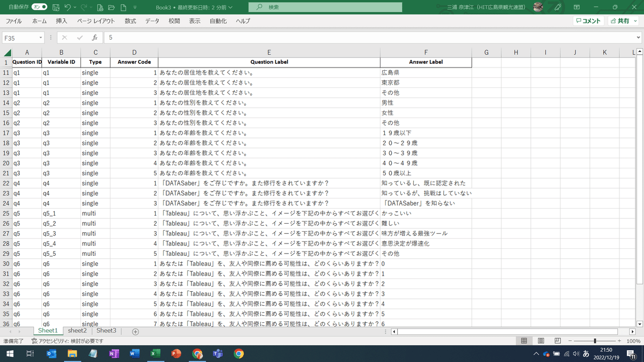Open Word from the taskbar
The image size is (644, 362).
coord(134,353)
